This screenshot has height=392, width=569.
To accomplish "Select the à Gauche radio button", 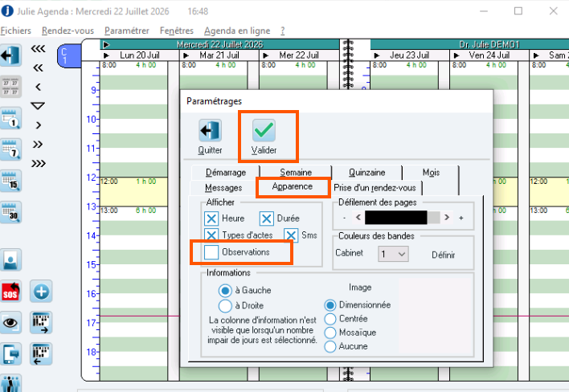I will coord(225,291).
